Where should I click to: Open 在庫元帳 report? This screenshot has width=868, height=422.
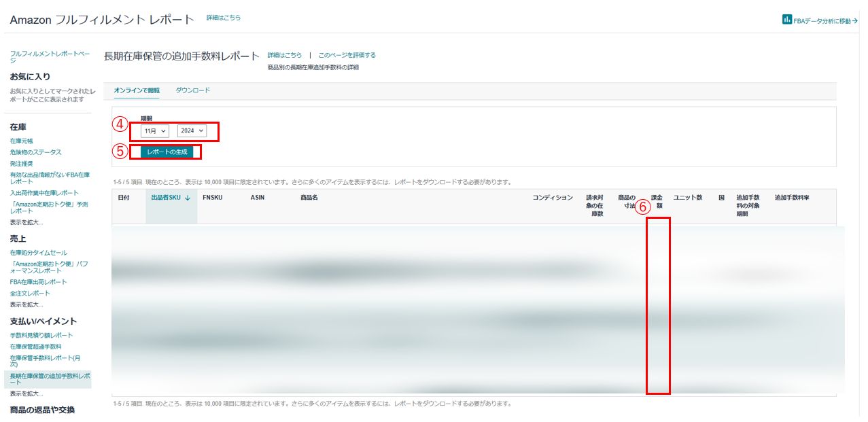point(21,141)
